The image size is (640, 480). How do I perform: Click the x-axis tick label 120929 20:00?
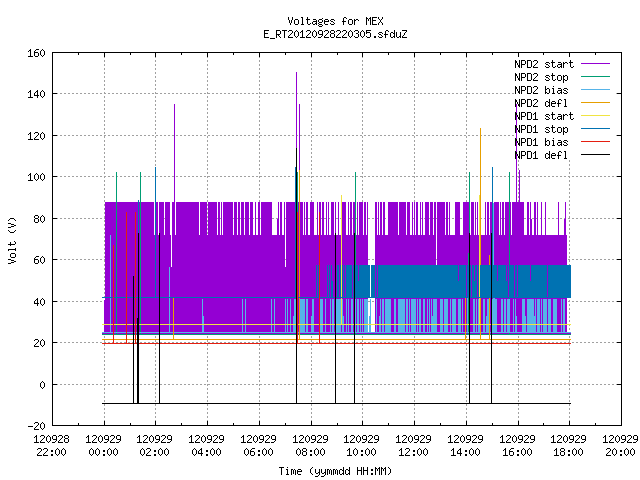pos(620,446)
